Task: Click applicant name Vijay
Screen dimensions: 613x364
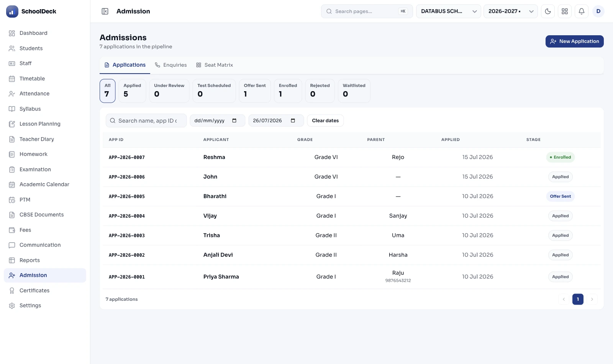Action: (x=210, y=216)
